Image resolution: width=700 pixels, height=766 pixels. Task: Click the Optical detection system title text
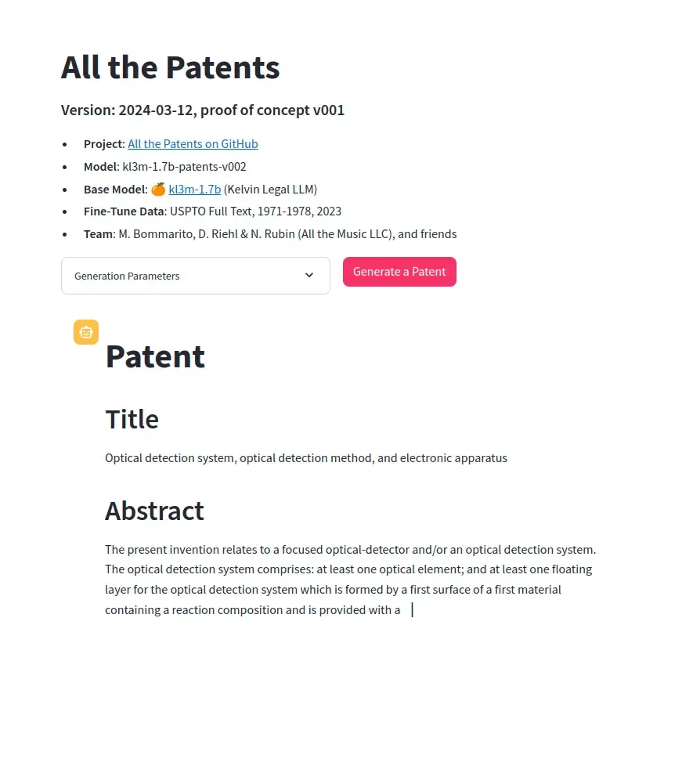pyautogui.click(x=306, y=458)
